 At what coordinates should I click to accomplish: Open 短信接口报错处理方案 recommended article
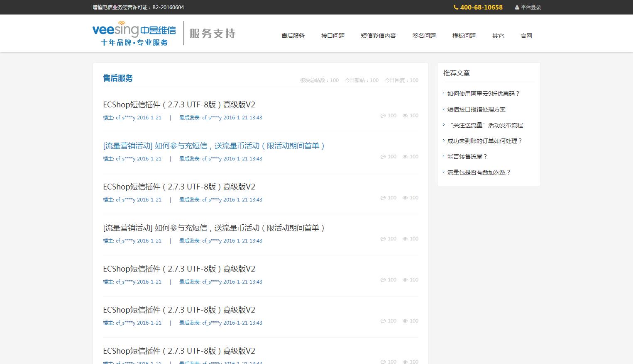(x=476, y=109)
